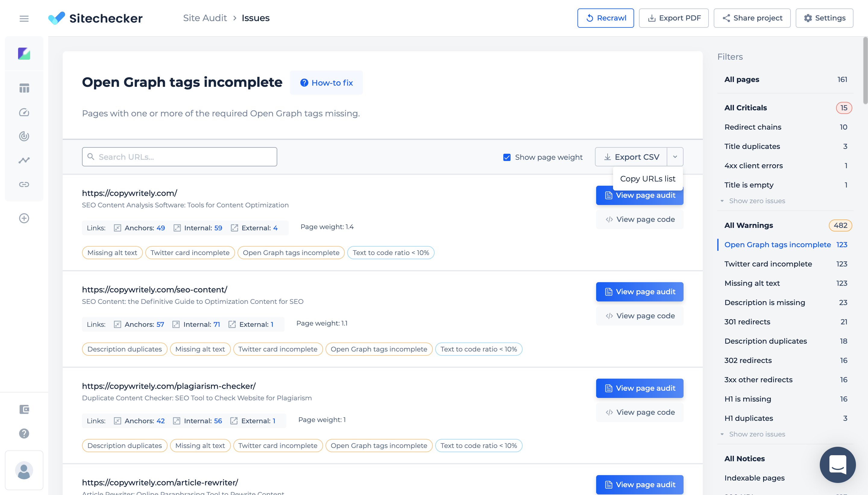The height and width of the screenshot is (495, 868).
Task: Click Export CSV button
Action: 631,157
